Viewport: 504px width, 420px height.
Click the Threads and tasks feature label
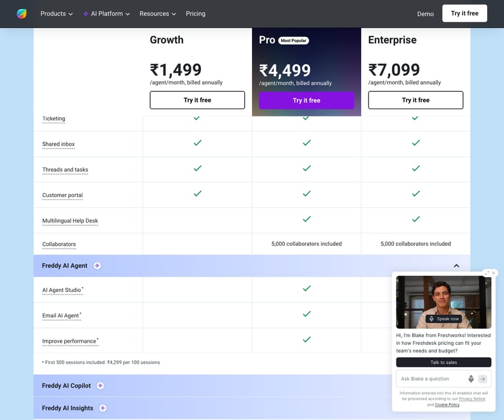click(66, 169)
